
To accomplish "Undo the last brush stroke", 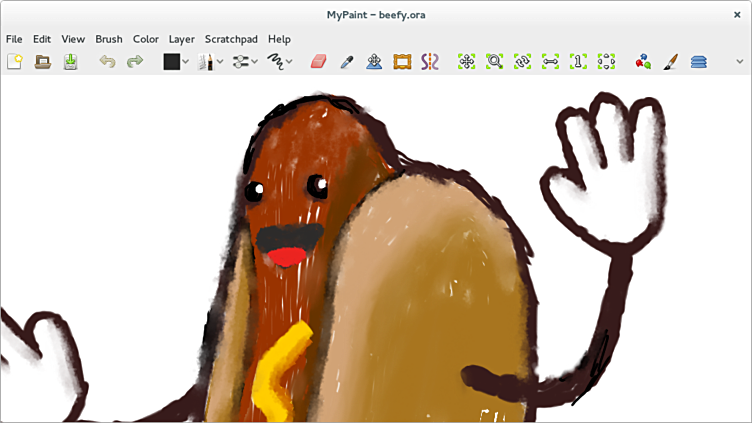I will pyautogui.click(x=107, y=62).
